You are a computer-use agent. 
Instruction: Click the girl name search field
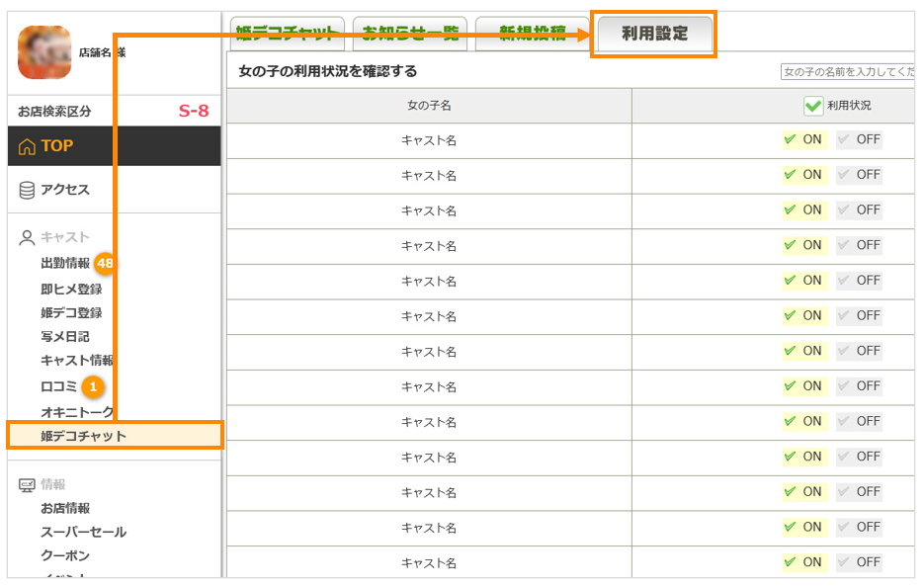(x=846, y=72)
